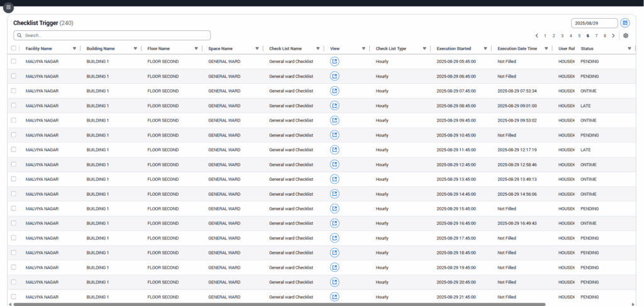Go to page 1
This screenshot has width=644, height=306.
(x=545, y=36)
